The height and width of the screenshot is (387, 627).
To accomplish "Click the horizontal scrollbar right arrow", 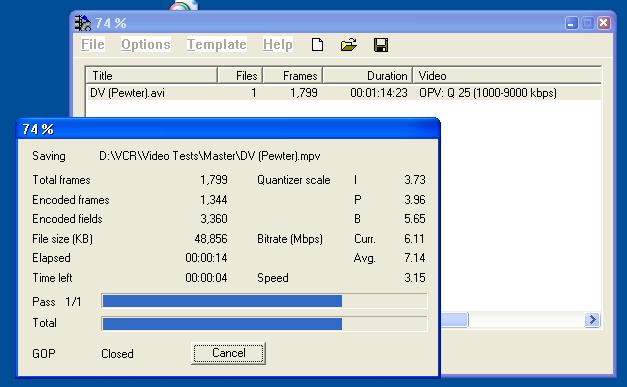I will (x=592, y=320).
